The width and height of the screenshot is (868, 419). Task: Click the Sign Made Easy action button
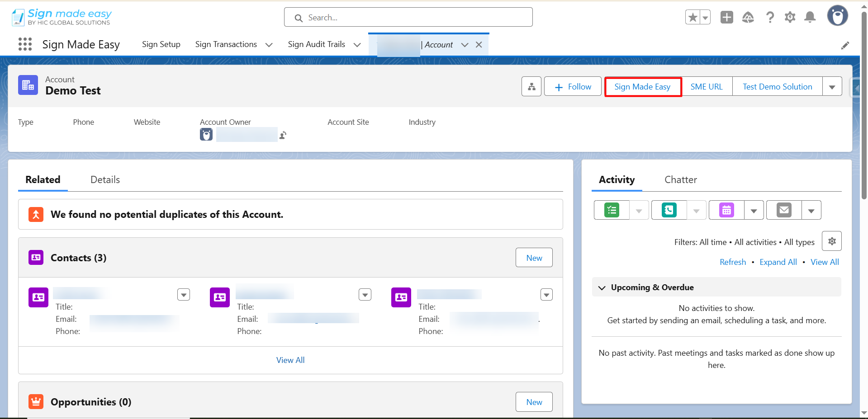click(643, 86)
